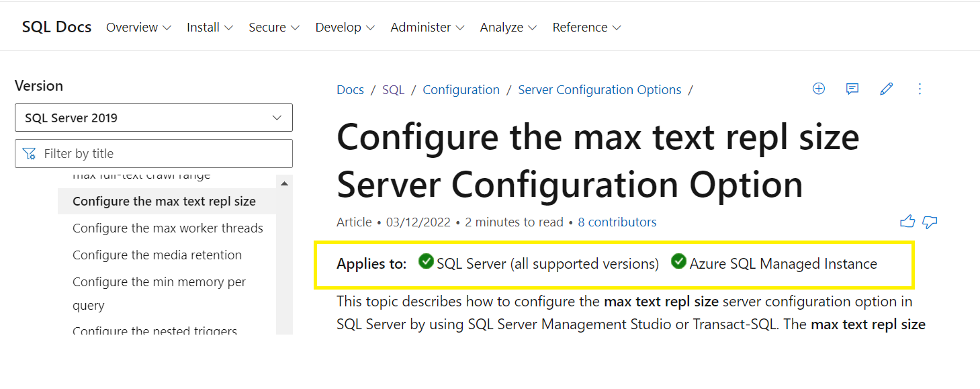Select Configure the max worker threads topic
The height and width of the screenshot is (389, 980).
click(168, 228)
